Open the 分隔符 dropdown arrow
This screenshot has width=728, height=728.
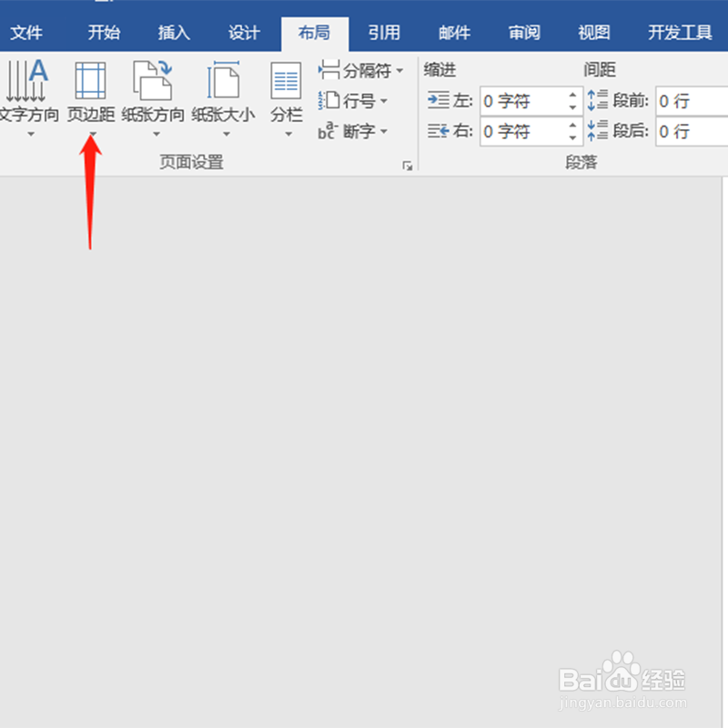click(x=399, y=71)
